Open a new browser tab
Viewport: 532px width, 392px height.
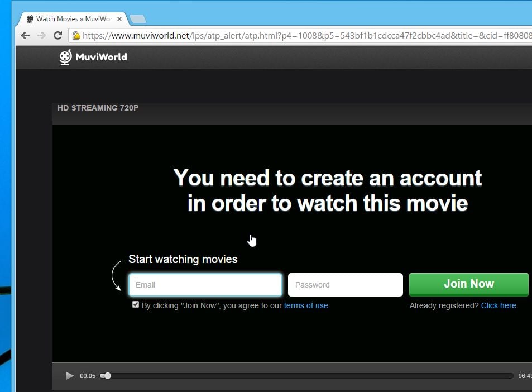(138, 20)
